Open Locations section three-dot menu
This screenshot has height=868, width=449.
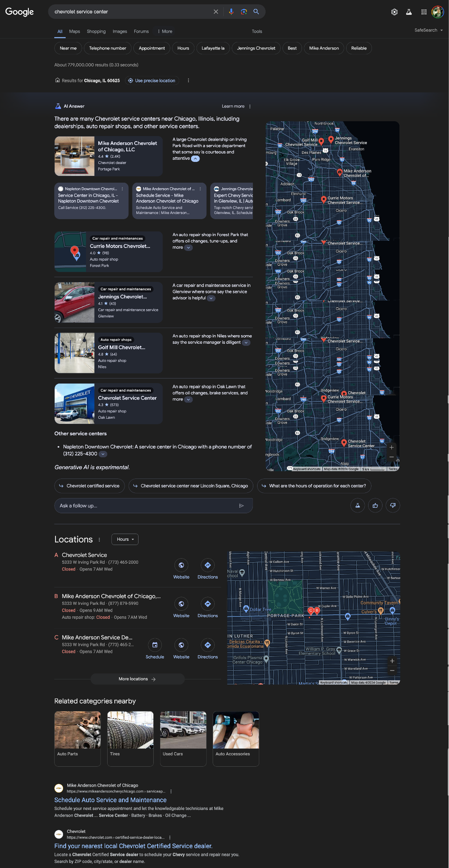pos(100,540)
